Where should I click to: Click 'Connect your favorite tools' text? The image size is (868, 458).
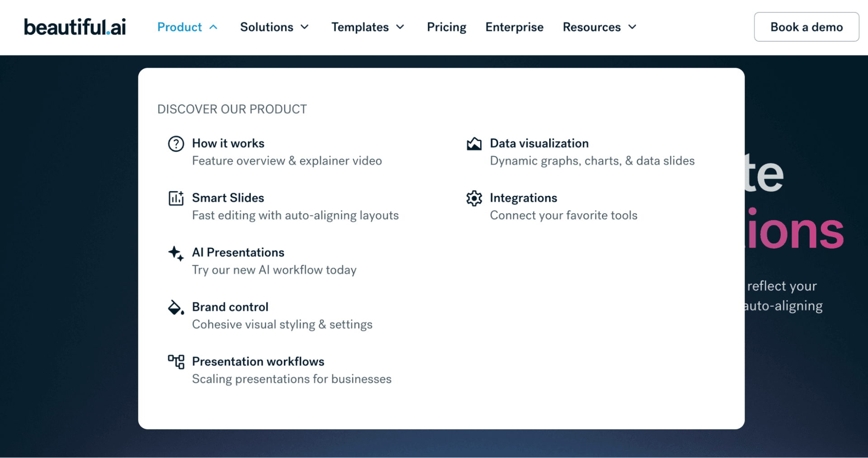[564, 215]
